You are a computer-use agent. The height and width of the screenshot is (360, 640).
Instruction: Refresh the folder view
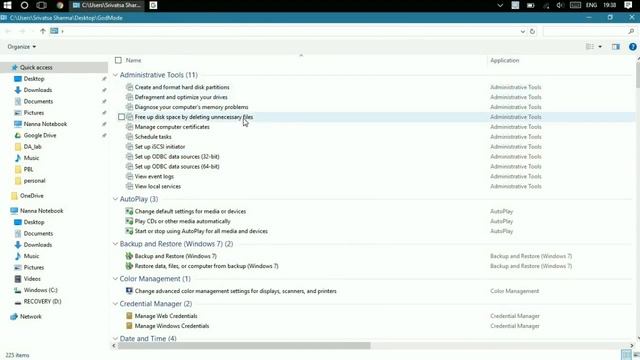[x=532, y=31]
